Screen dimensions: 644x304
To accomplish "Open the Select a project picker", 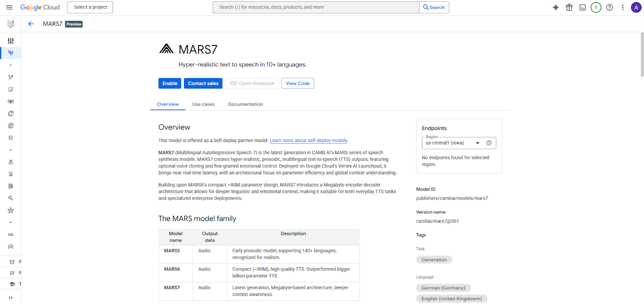I will tap(90, 7).
